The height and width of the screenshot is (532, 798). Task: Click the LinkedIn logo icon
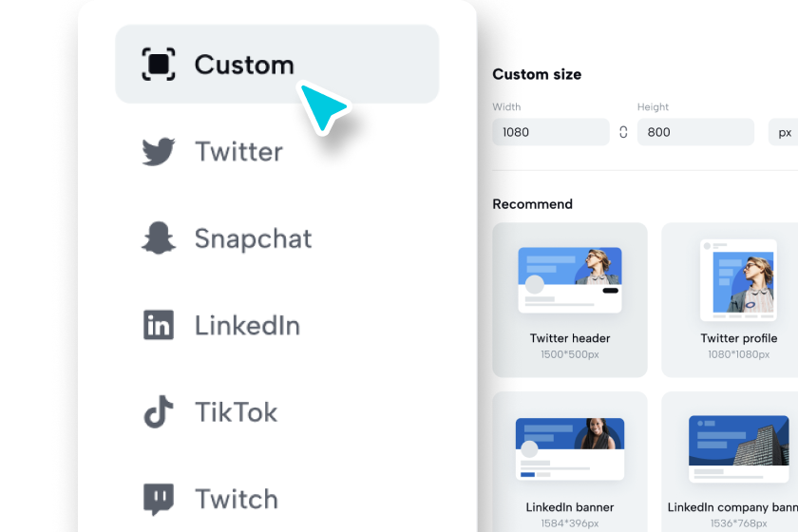159,325
